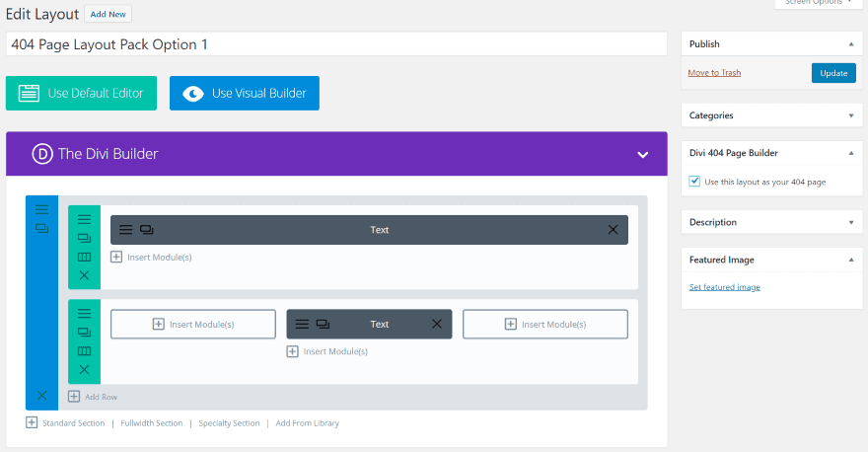Click Use Visual Builder button
868x452 pixels.
tap(245, 93)
